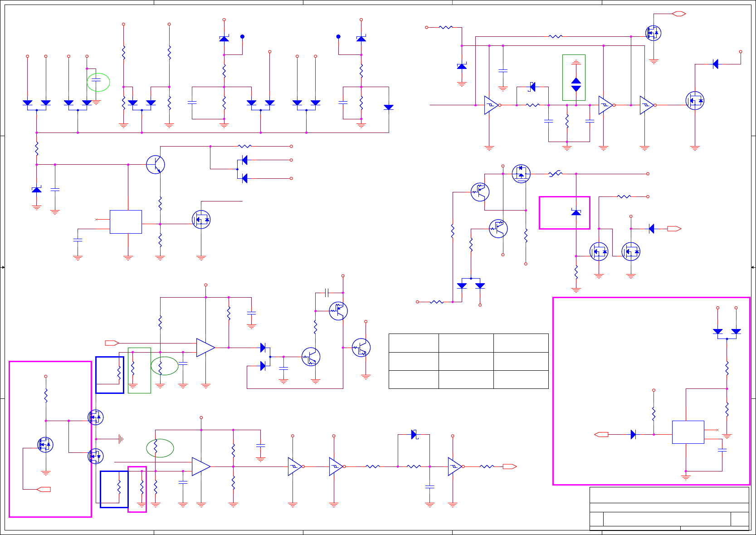Select the upper op-amp triangle fed by the input port
Viewport: 756px width, 535px height.
tap(205, 348)
